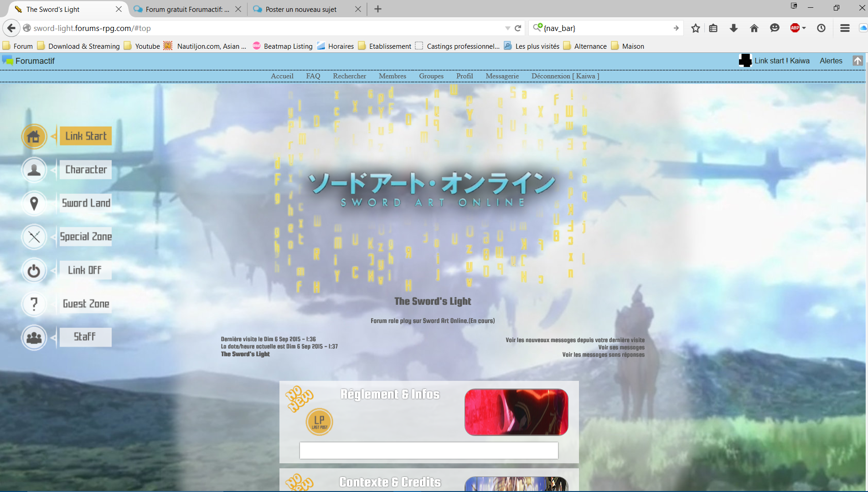Open the Download & Streaming bookmarks folder

(x=78, y=46)
